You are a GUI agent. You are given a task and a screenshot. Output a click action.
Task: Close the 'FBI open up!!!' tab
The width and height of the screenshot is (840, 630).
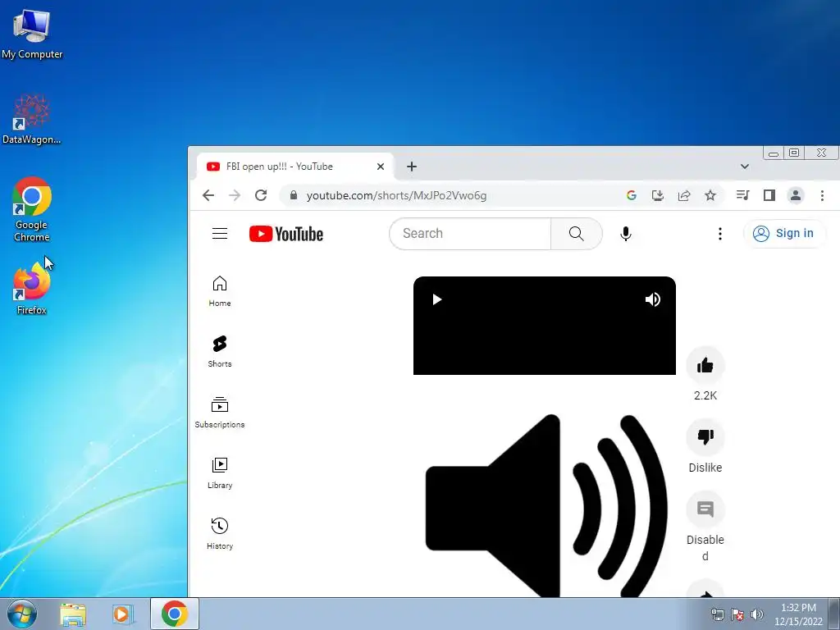(x=381, y=167)
